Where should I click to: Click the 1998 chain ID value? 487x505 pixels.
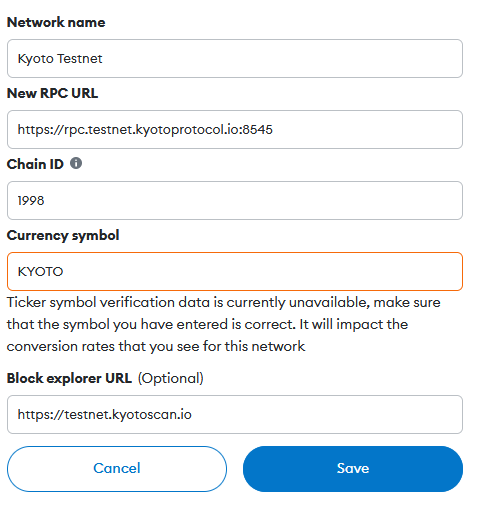tap(31, 201)
